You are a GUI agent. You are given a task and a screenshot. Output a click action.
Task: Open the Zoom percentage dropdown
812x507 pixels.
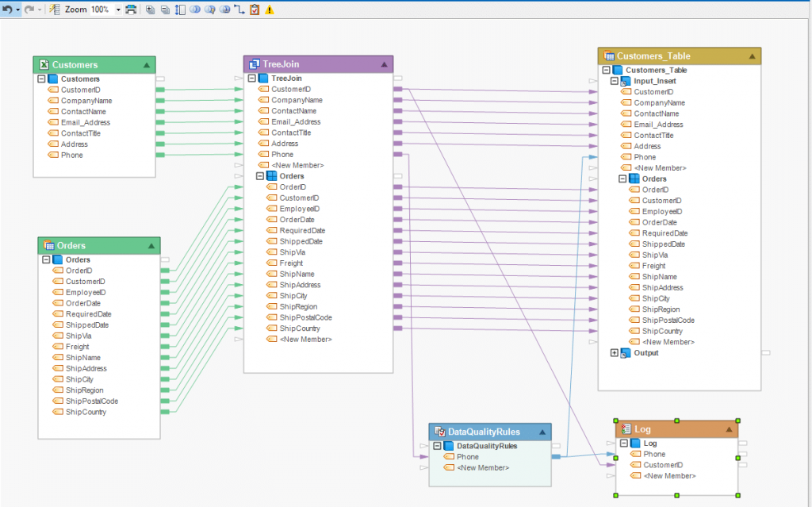pyautogui.click(x=117, y=10)
